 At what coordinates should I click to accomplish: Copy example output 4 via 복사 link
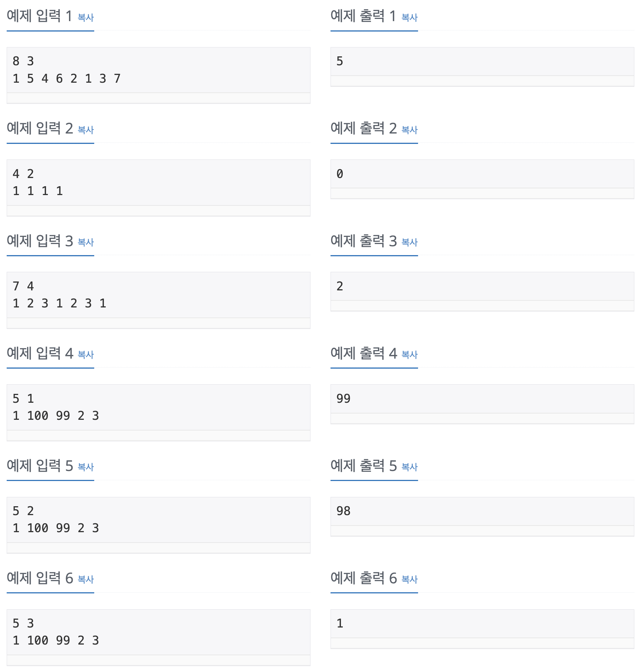(x=410, y=355)
